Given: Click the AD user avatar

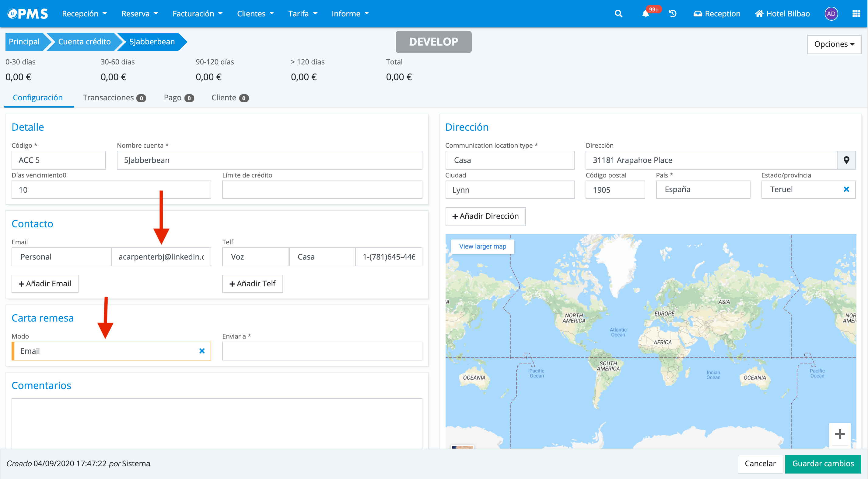Looking at the screenshot, I should pos(831,13).
